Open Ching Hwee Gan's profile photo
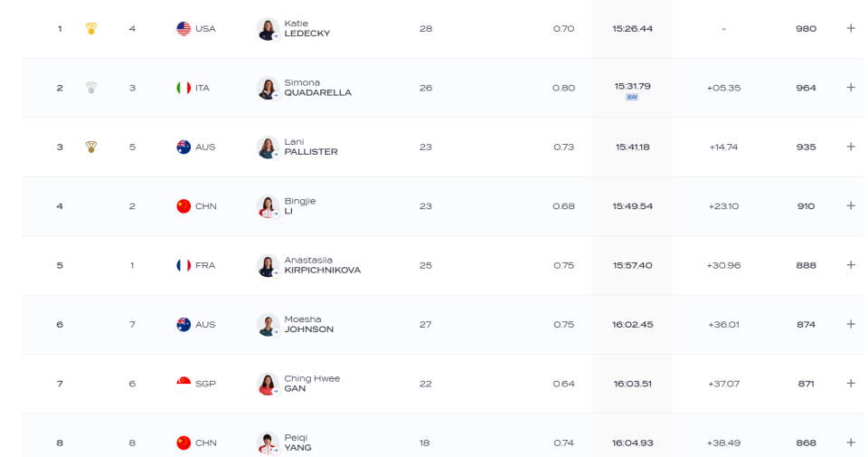 [268, 384]
